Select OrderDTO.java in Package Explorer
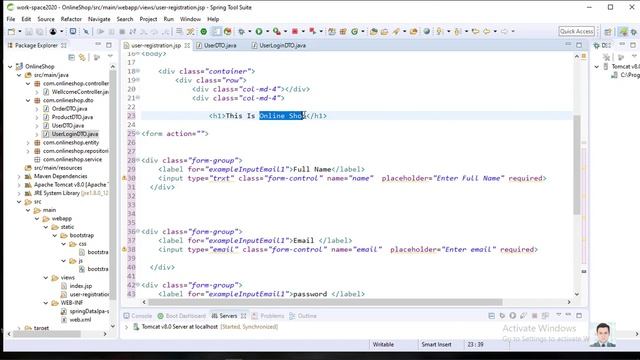 pos(69,109)
